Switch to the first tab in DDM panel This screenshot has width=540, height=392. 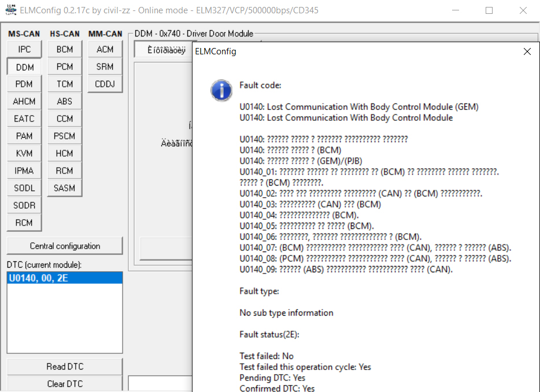point(163,50)
